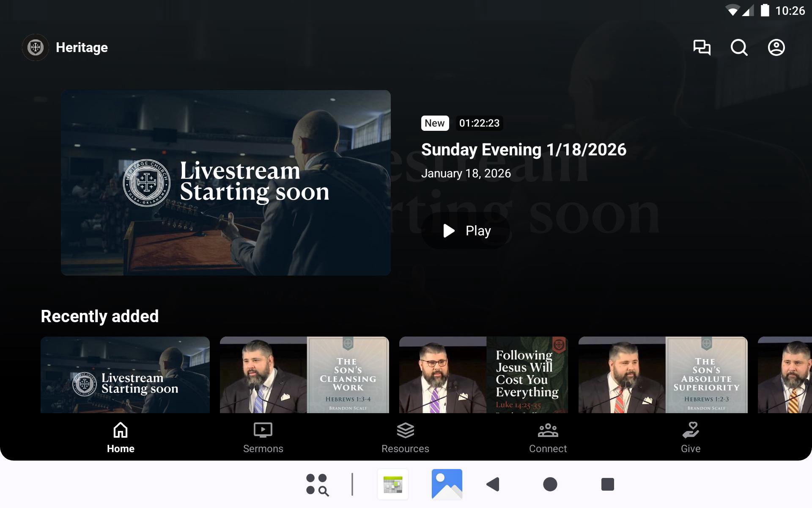The width and height of the screenshot is (812, 508).
Task: Open the chat messages icon
Action: click(x=702, y=47)
